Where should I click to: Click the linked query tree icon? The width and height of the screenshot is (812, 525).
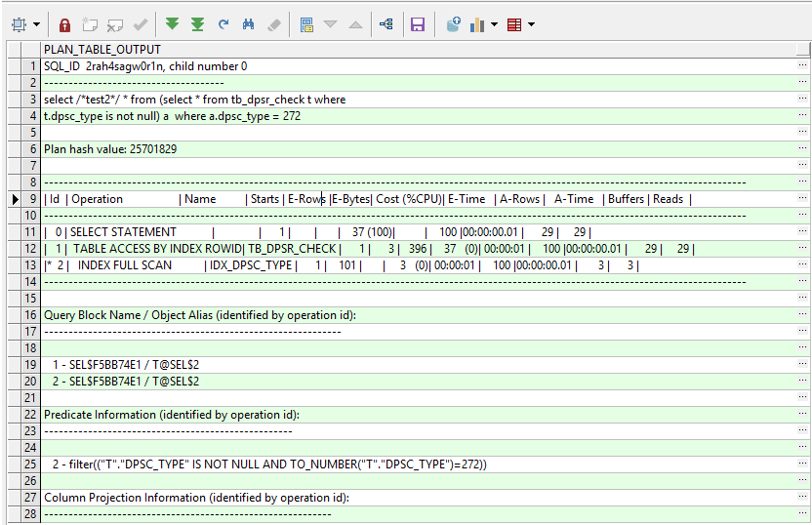coord(386,24)
